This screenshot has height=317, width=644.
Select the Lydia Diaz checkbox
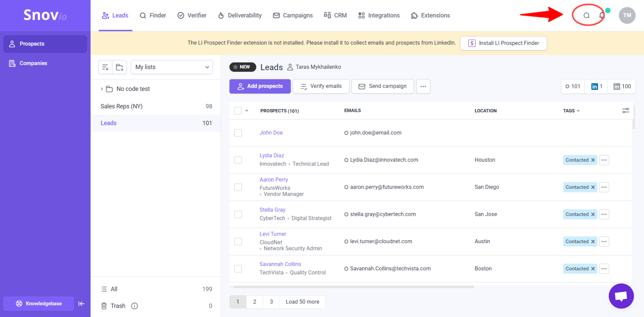(238, 160)
